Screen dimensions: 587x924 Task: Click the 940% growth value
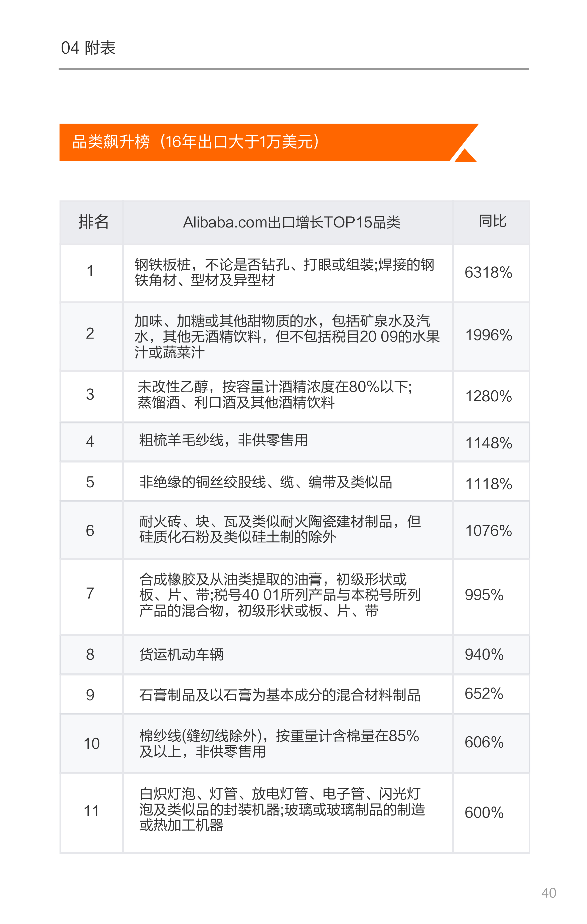click(x=484, y=654)
